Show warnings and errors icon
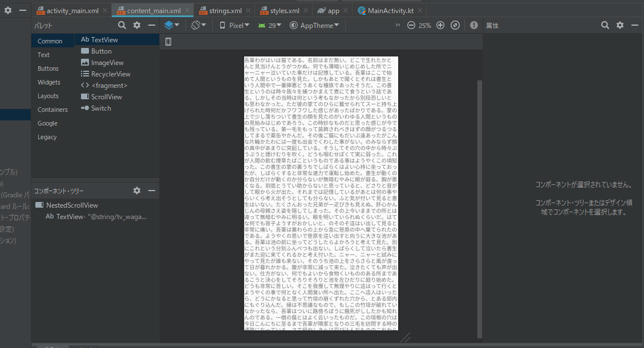The width and height of the screenshot is (644, 348). tap(474, 26)
